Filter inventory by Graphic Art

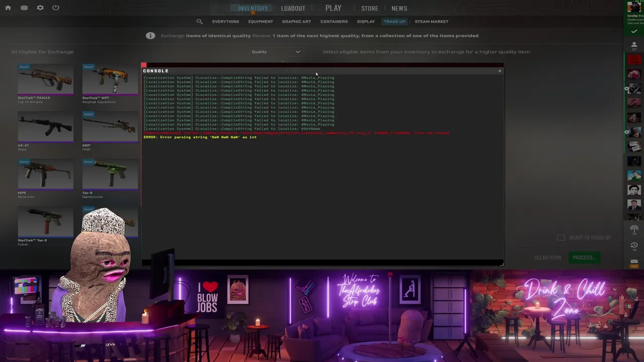pos(296,22)
